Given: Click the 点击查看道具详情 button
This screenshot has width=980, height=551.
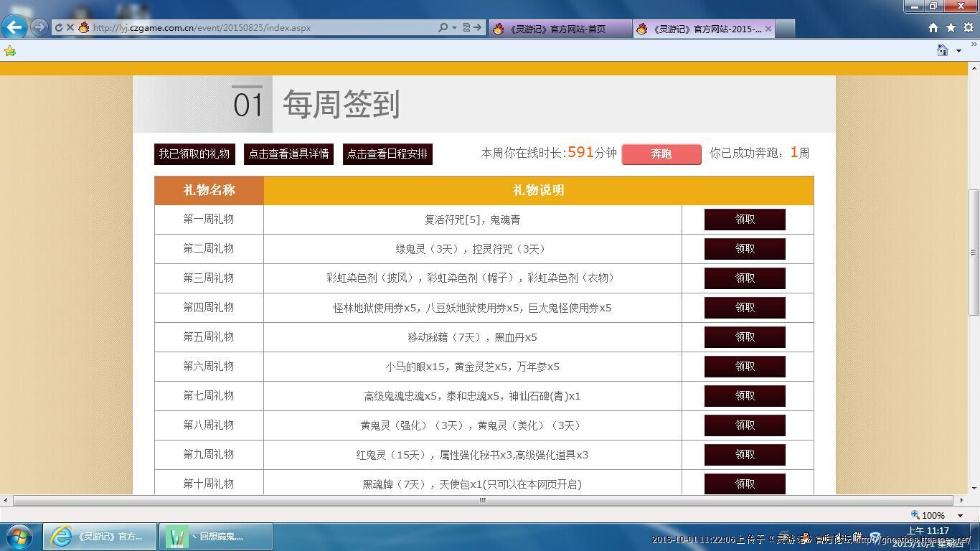Looking at the screenshot, I should coord(288,154).
